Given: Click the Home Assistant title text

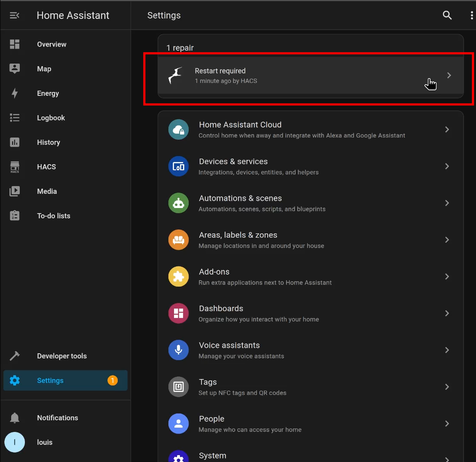Looking at the screenshot, I should pos(73,15).
